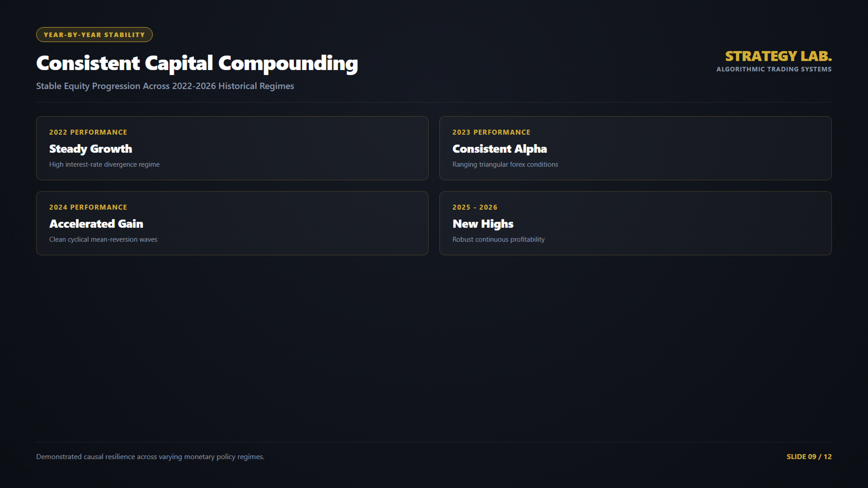
Task: Click the Consistent Alpha heading
Action: point(500,149)
